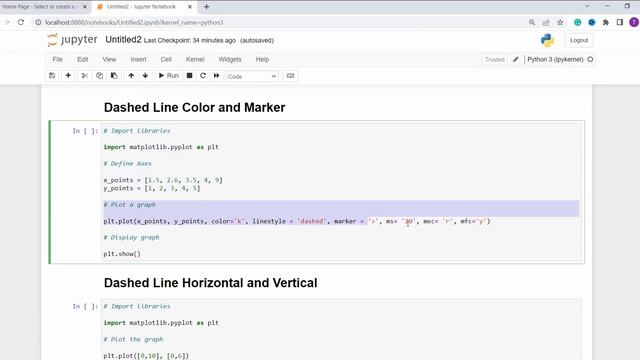Screen dimensions: 640x360
Task: Open the Help menu
Action: [262, 60]
